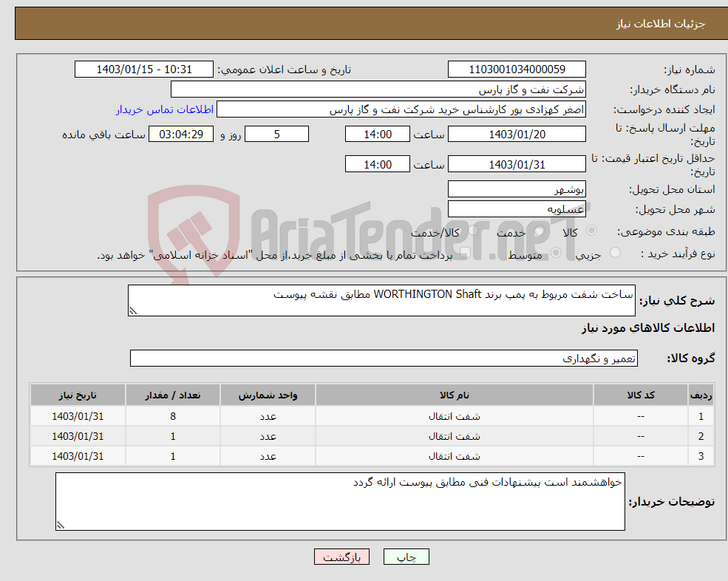Click the general description text area WORTHINGTON Shaft

click(381, 301)
